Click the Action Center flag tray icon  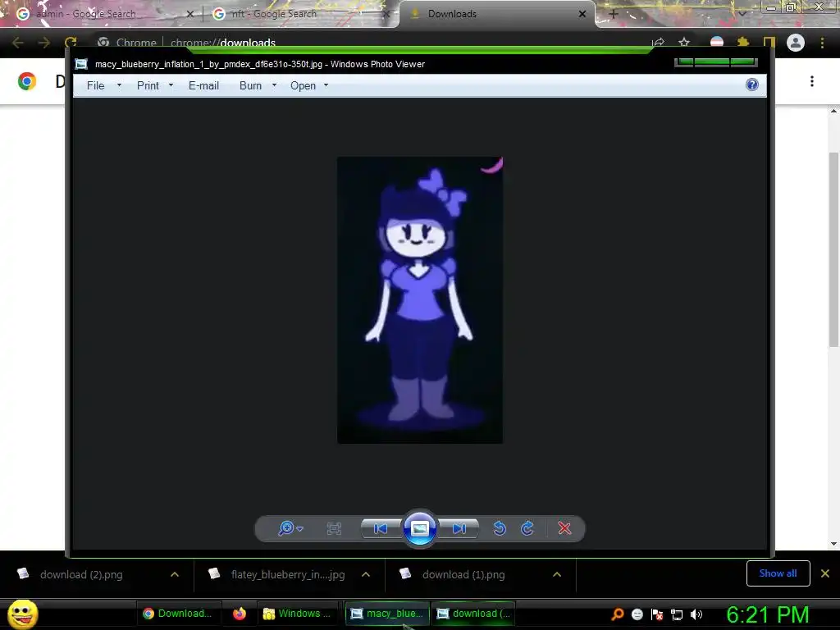(657, 614)
